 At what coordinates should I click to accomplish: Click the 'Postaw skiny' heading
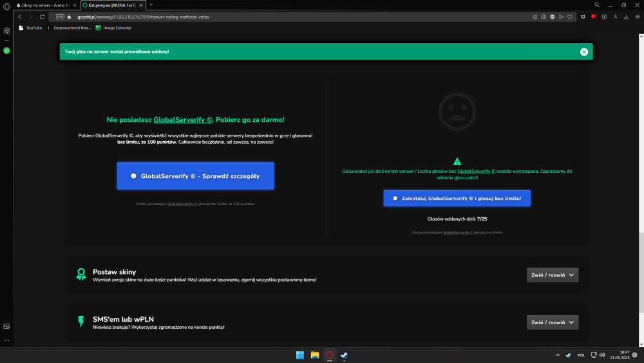[114, 271]
